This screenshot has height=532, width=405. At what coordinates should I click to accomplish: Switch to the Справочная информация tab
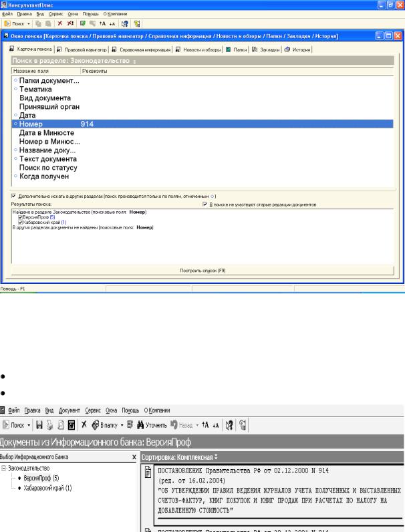point(141,49)
